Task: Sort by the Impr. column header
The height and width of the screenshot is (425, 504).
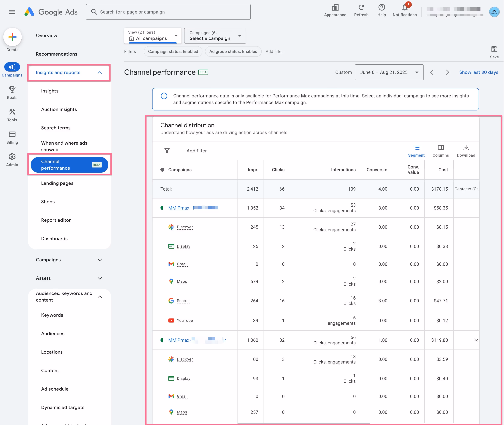Action: [x=253, y=170]
